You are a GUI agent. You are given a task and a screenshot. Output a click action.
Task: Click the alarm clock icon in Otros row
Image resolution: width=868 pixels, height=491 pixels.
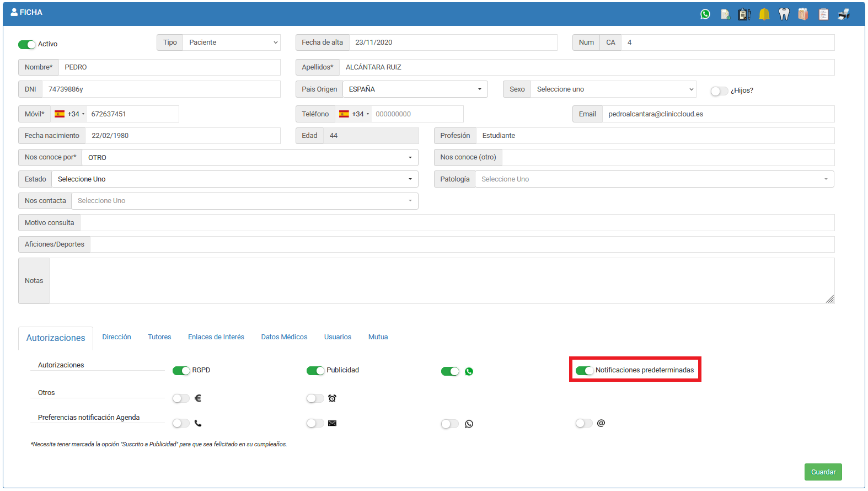[332, 398]
